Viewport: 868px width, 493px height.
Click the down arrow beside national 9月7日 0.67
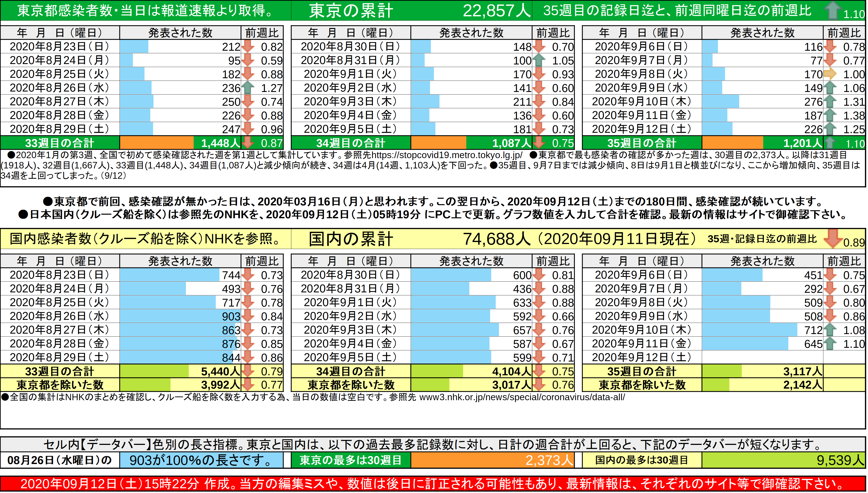[x=830, y=289]
